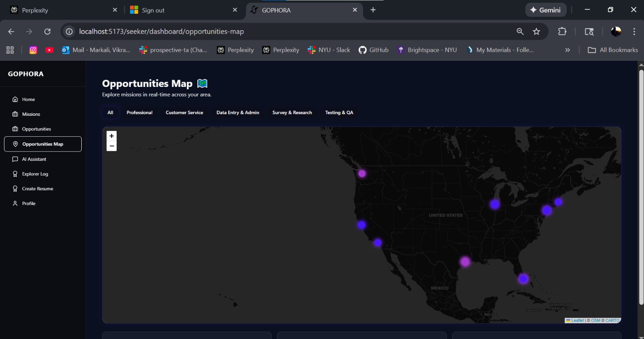Image resolution: width=644 pixels, height=339 pixels.
Task: Click the Boston-area map marker
Action: click(558, 202)
